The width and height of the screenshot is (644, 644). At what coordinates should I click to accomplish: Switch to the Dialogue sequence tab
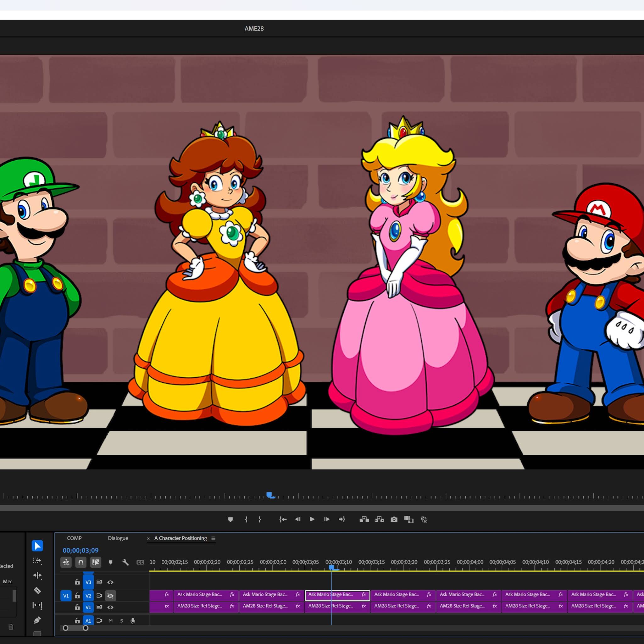point(118,538)
